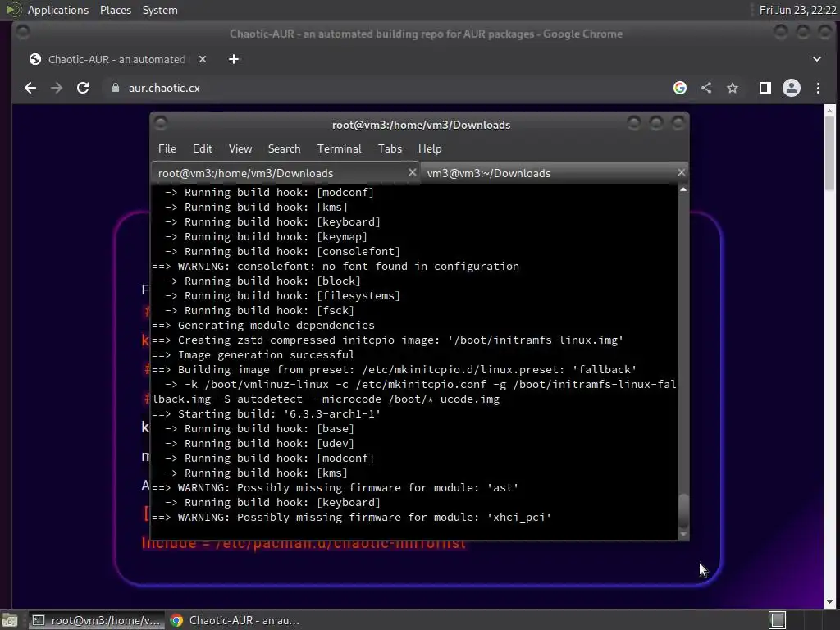This screenshot has width=840, height=630.
Task: Focus the aur.chaotic.cx address bar
Action: point(386,88)
